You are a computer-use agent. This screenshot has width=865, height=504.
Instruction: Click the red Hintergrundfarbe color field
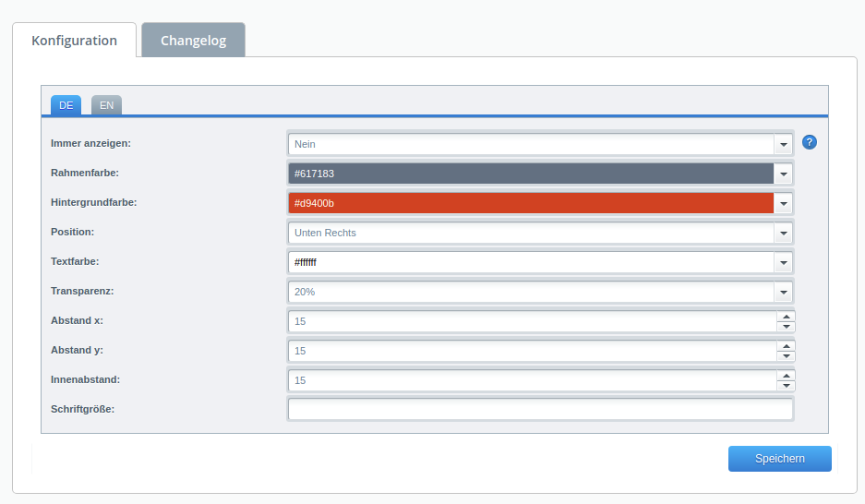pyautogui.click(x=531, y=203)
